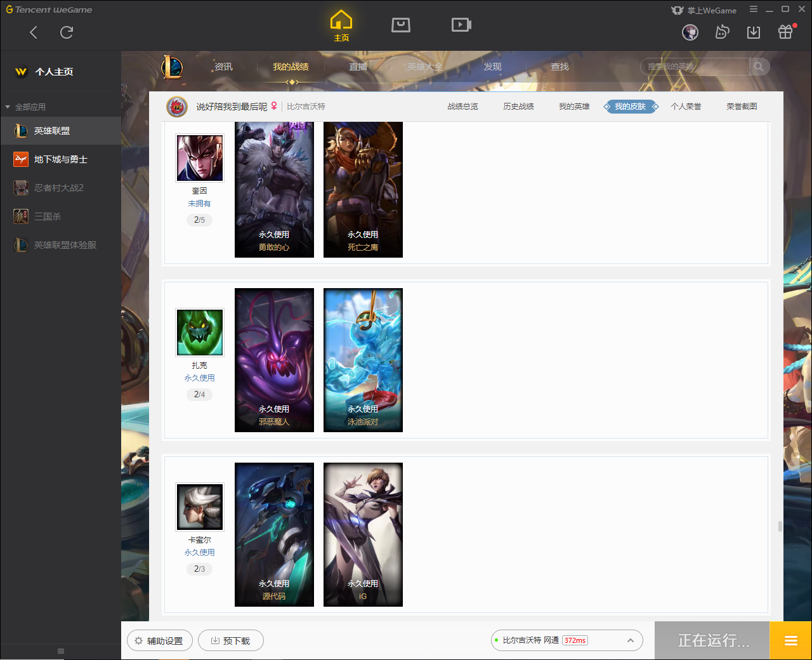The image size is (812, 660).
Task: Open the 直播 tab
Action: 358,67
